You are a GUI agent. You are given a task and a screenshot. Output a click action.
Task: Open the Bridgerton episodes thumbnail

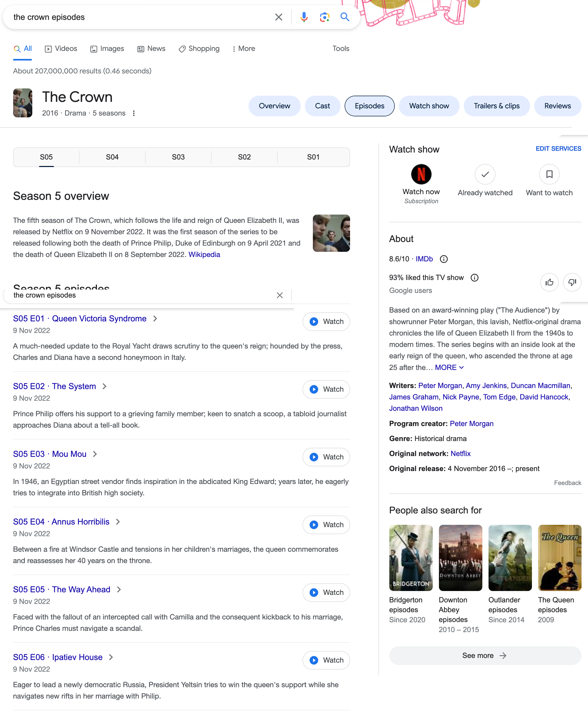[x=411, y=557]
